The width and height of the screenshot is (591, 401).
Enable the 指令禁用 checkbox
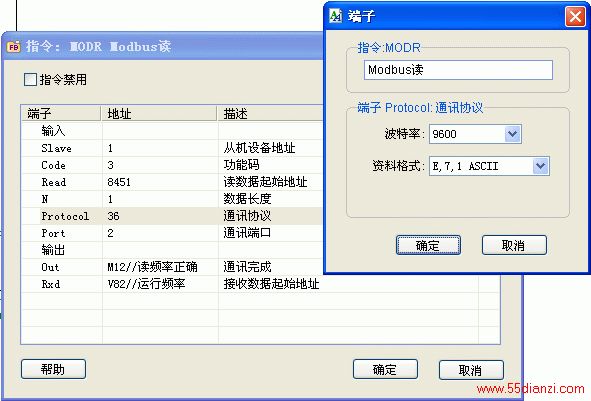[x=30, y=80]
